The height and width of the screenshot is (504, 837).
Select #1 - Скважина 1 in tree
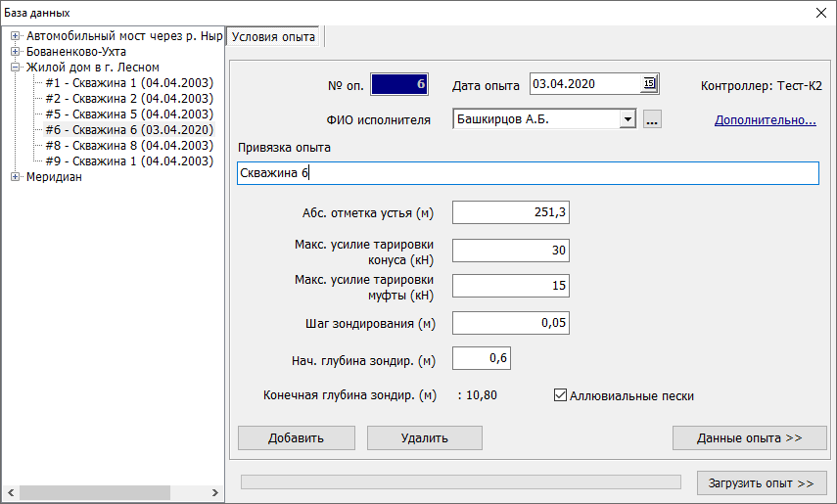pos(128,83)
